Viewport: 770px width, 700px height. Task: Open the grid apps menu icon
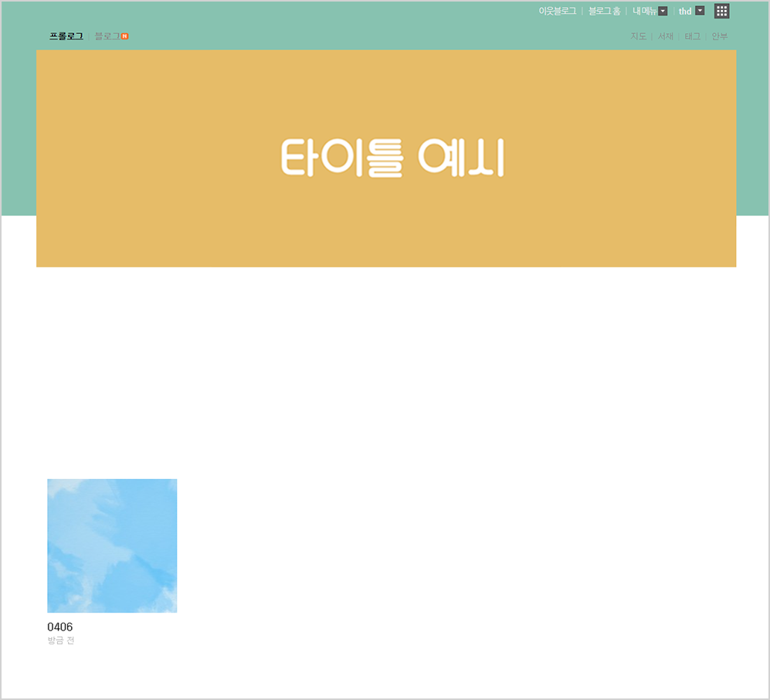click(721, 11)
